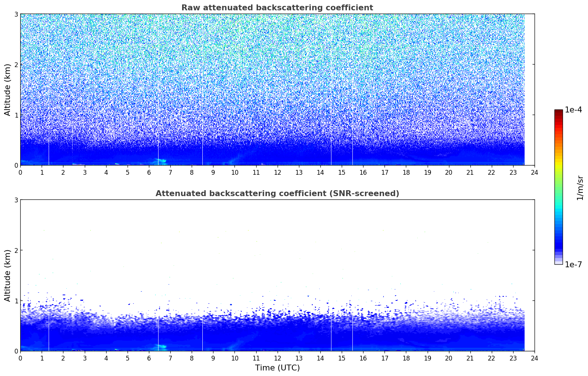Click the colorbar gradient strip
Viewport: 588px width, 376px height.
559,187
